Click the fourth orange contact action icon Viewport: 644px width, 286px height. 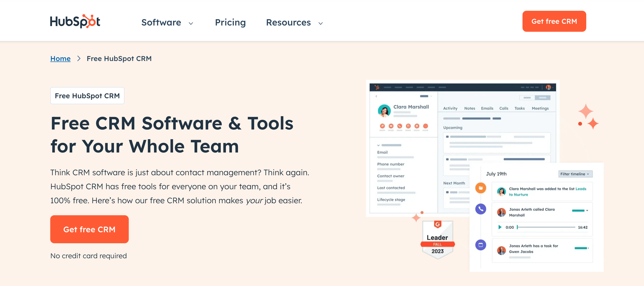pyautogui.click(x=408, y=126)
